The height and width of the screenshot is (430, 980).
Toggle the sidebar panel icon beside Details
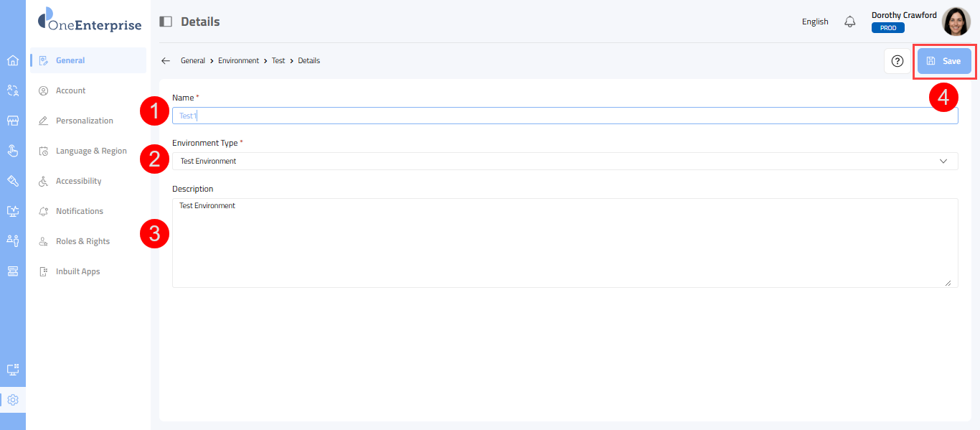pos(166,22)
